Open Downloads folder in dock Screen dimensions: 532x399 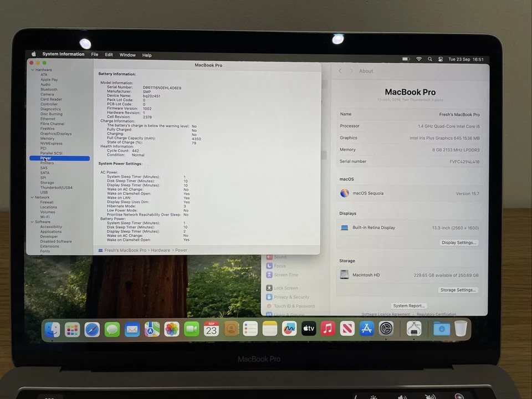click(442, 329)
